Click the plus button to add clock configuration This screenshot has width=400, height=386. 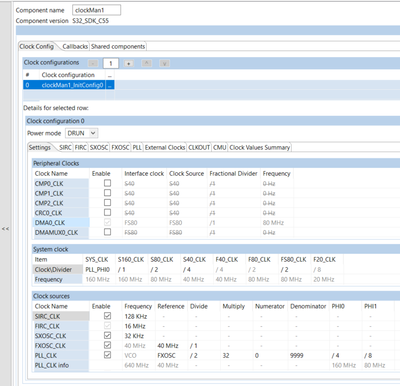click(129, 63)
